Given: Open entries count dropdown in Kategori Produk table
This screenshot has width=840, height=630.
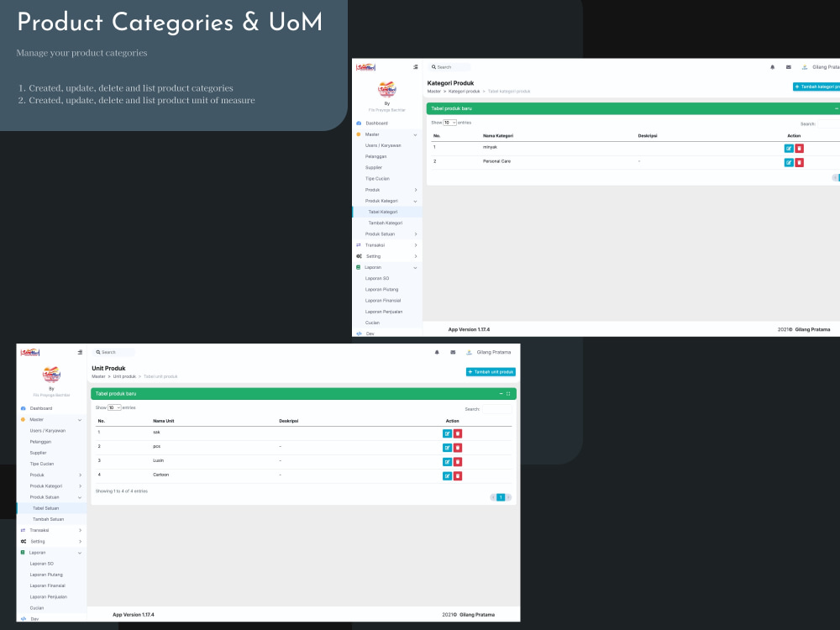Looking at the screenshot, I should coord(450,123).
